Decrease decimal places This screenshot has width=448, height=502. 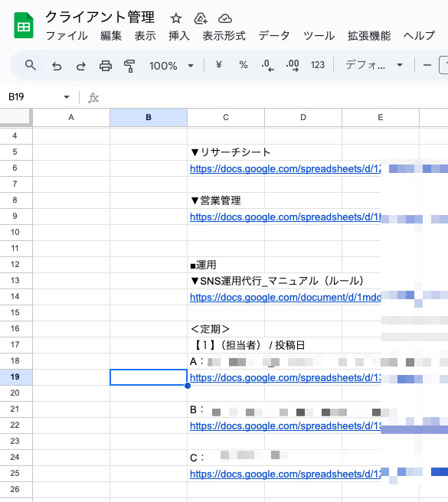pyautogui.click(x=267, y=65)
